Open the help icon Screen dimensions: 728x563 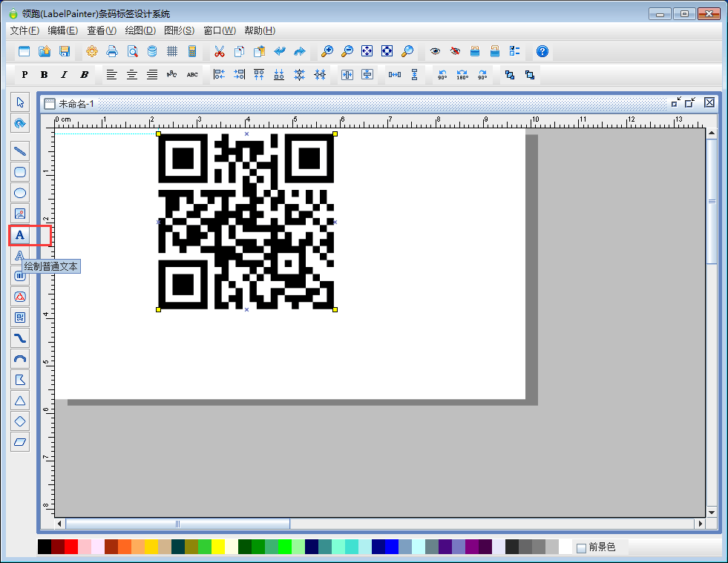[542, 51]
